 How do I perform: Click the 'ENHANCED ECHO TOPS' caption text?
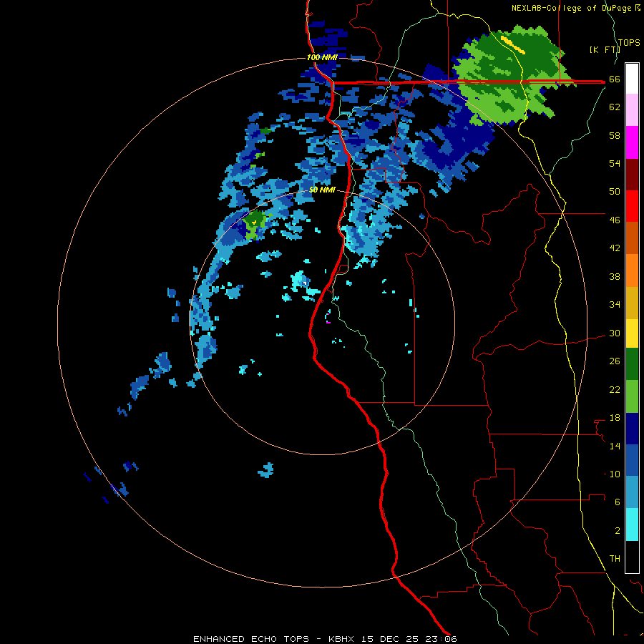point(251,639)
